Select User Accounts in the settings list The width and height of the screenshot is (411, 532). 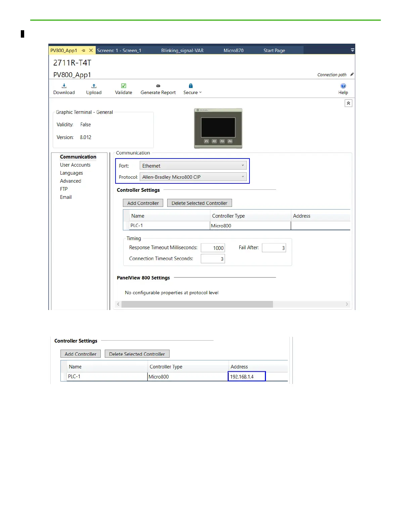[x=75, y=165]
